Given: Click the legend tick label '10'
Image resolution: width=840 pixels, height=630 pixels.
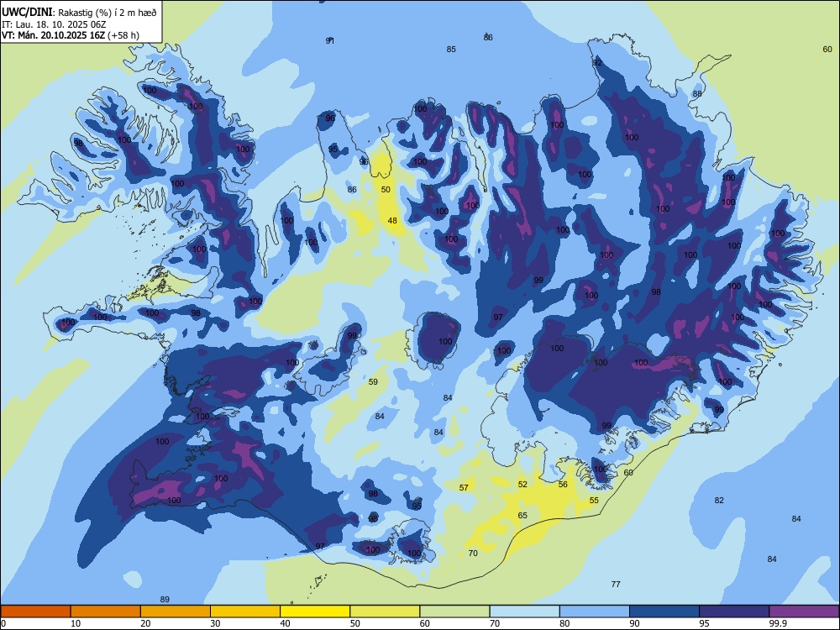Looking at the screenshot, I should [76, 623].
